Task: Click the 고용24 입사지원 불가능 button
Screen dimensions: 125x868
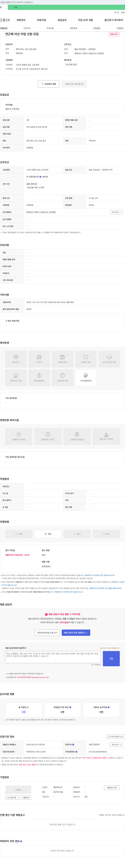Action: click(74, 84)
